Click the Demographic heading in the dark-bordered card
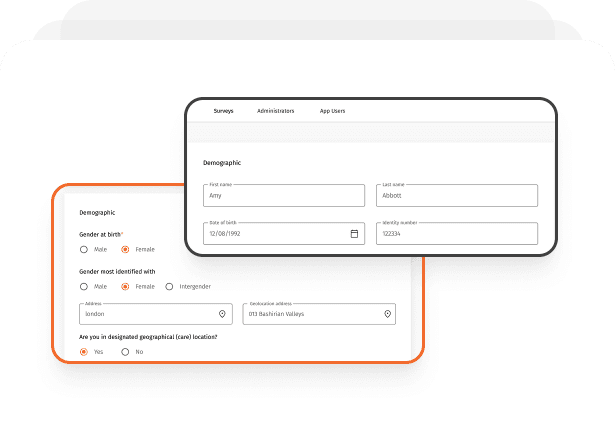This screenshot has width=615, height=421. (x=222, y=163)
